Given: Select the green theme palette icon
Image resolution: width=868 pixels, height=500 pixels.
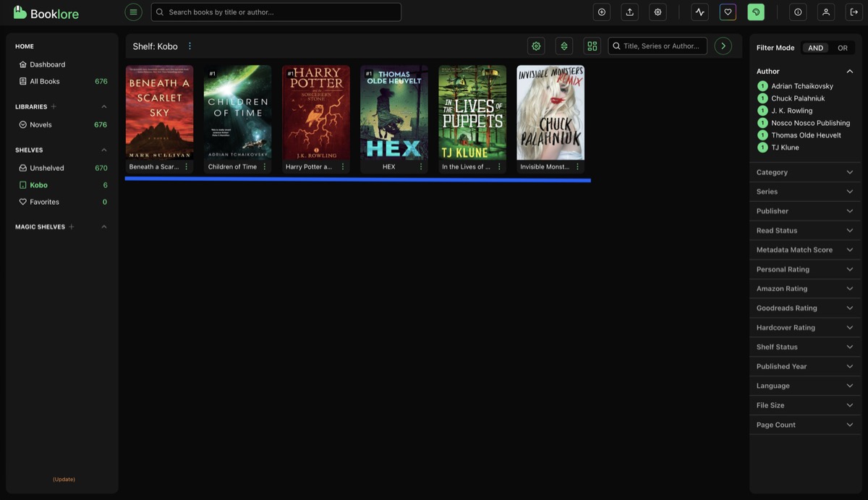Looking at the screenshot, I should [x=755, y=12].
